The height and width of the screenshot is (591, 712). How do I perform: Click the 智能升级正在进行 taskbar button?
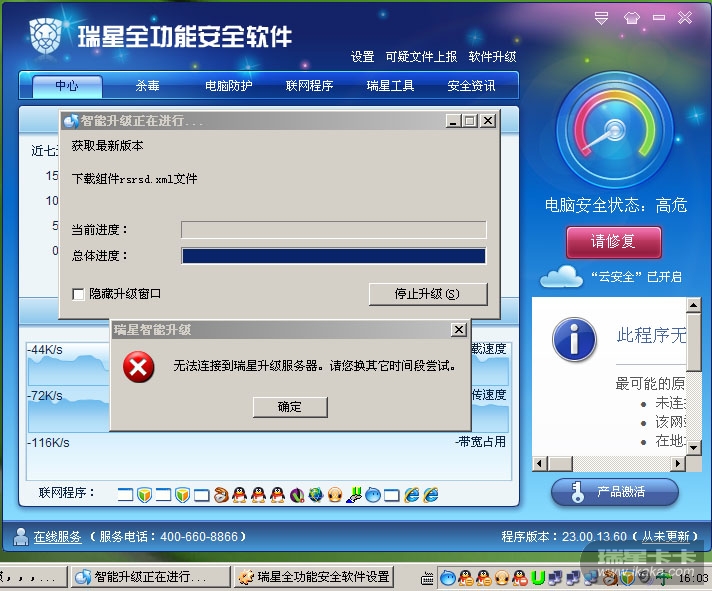pos(151,577)
